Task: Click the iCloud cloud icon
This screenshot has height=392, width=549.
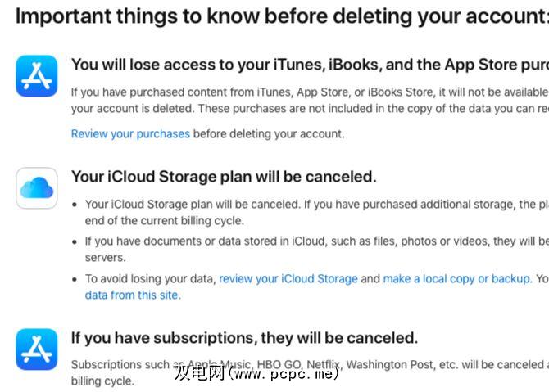Action: (x=37, y=188)
